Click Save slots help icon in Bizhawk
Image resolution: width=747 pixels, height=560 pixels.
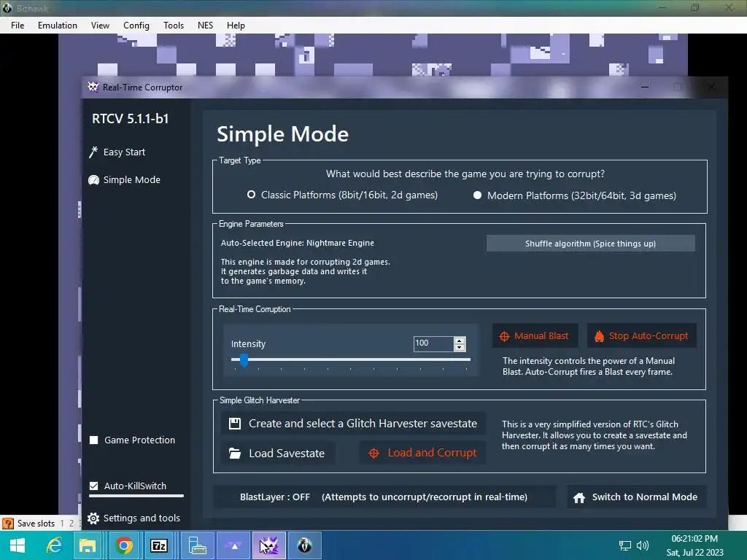click(7, 524)
